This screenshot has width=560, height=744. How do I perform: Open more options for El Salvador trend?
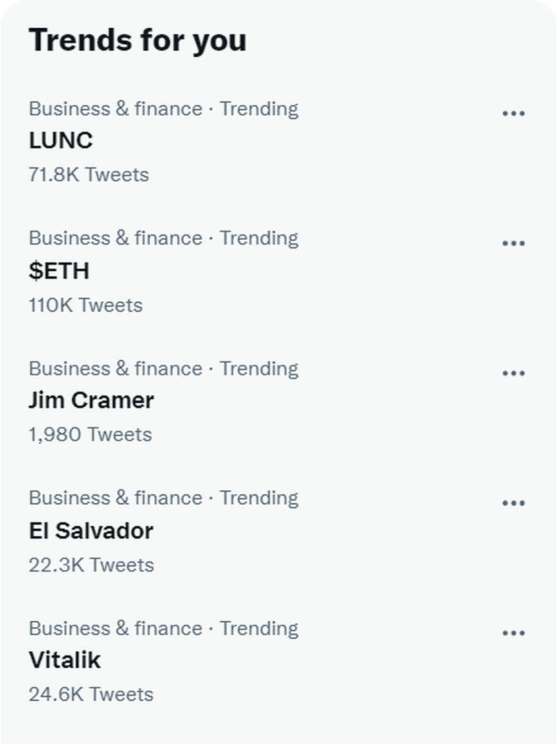tap(513, 503)
